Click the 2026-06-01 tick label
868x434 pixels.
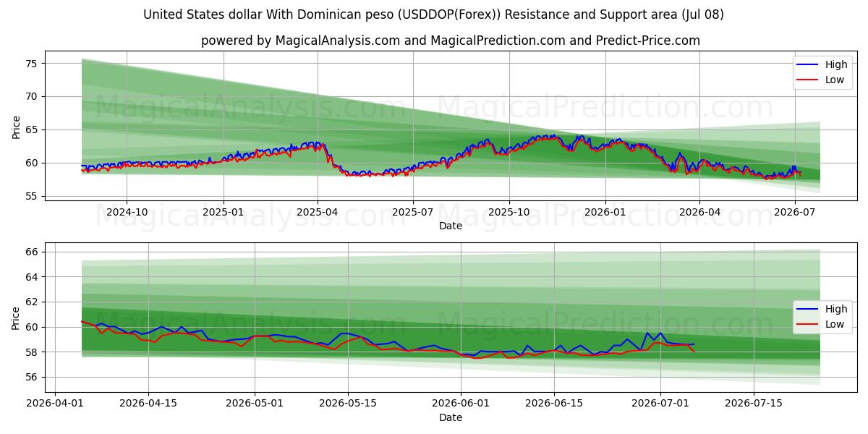460,404
